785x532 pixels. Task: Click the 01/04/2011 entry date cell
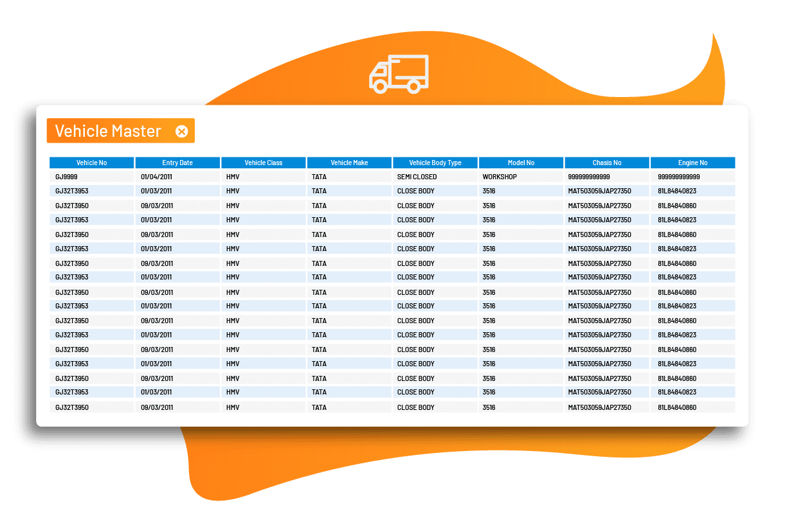coord(156,177)
